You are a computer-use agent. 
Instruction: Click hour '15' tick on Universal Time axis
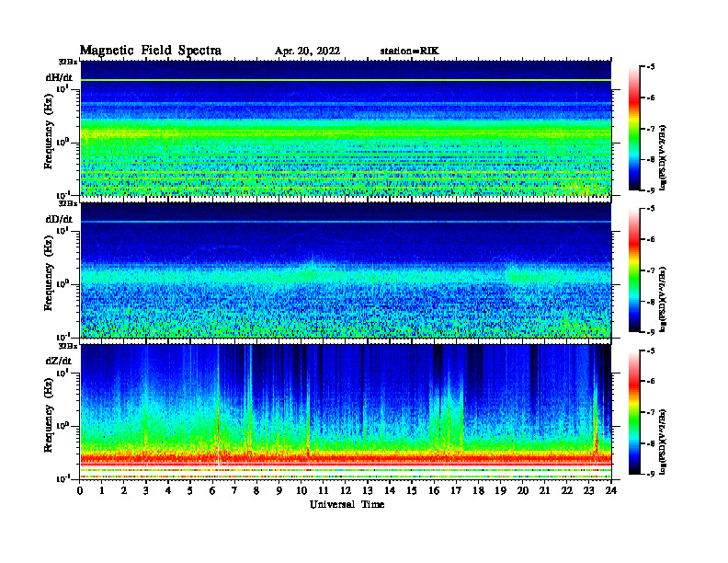pos(412,490)
